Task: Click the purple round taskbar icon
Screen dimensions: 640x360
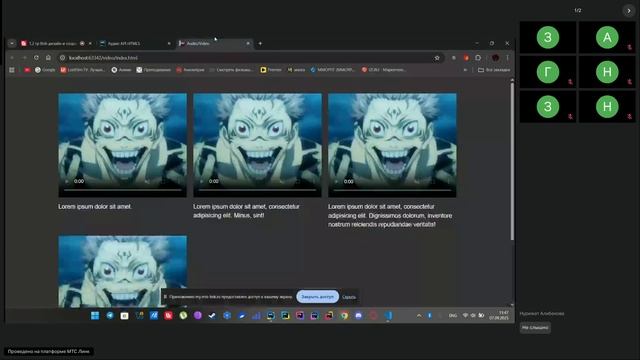Action: pyautogui.click(x=198, y=316)
